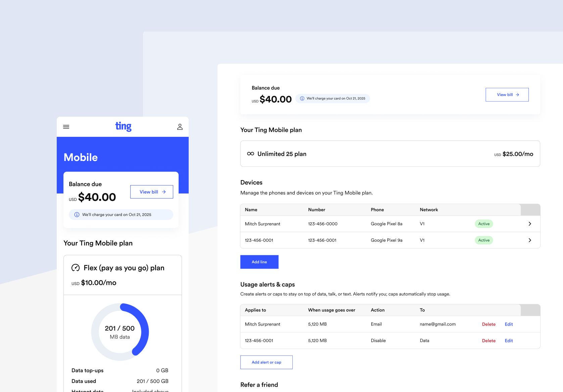This screenshot has width=563, height=392.
Task: Click the 201 / 500 MB data usage ring
Action: [120, 332]
